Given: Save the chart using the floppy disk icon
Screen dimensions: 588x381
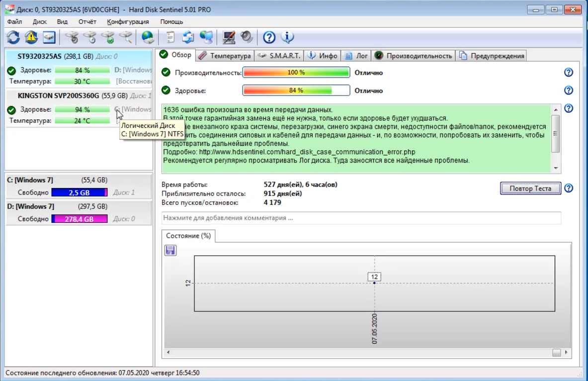Looking at the screenshot, I should pyautogui.click(x=170, y=250).
